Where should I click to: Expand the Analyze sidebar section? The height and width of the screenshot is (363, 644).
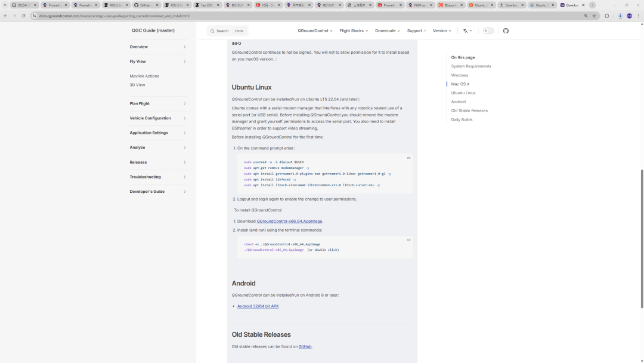[x=157, y=147]
